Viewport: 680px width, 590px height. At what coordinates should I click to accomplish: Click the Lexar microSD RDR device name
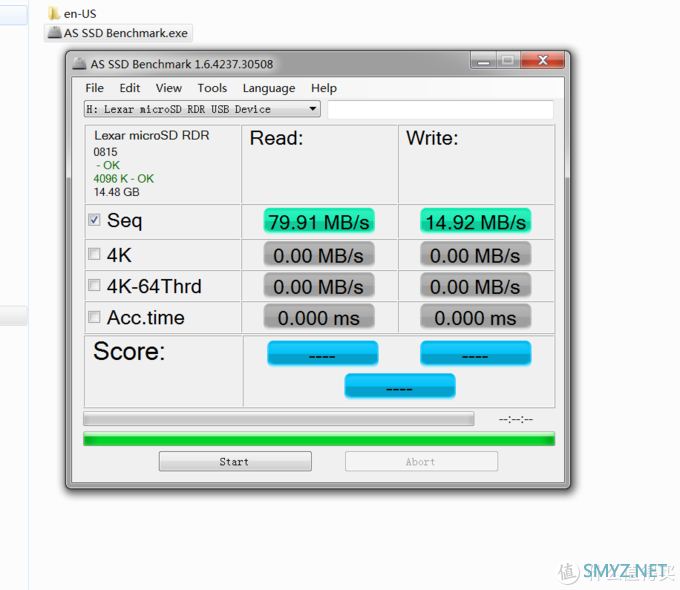pyautogui.click(x=152, y=135)
